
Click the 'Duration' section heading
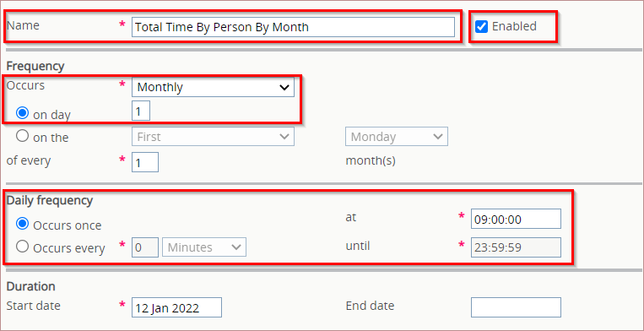pos(30,286)
